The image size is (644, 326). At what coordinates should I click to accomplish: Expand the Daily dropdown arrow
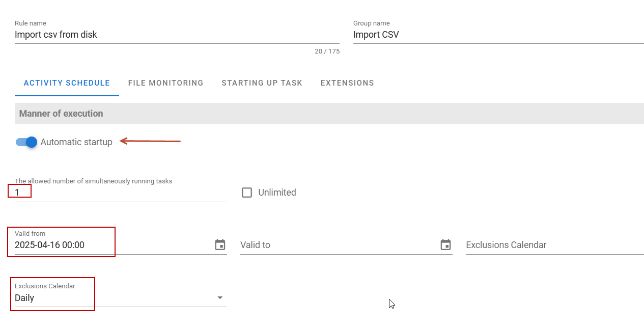pyautogui.click(x=220, y=297)
